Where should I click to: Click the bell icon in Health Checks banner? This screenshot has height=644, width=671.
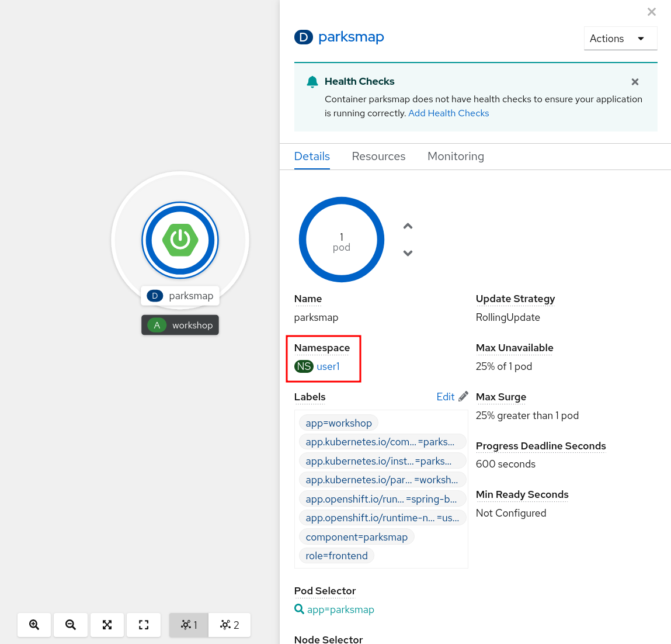[312, 82]
